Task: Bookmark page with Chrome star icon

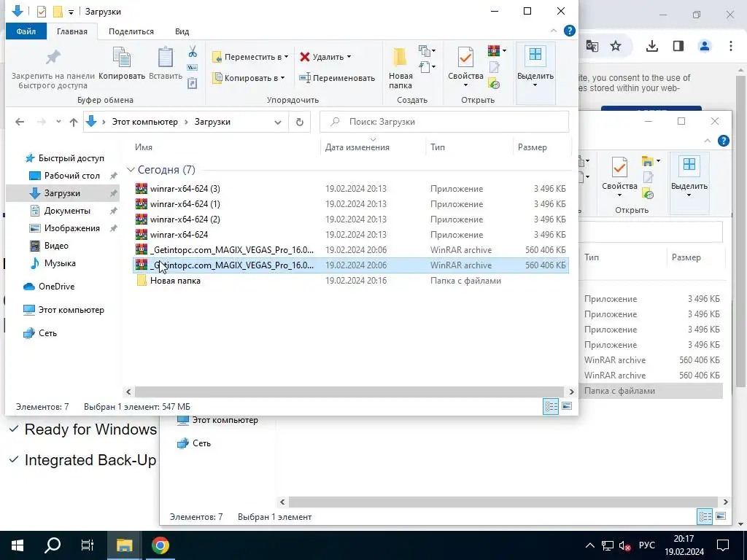Action: [616, 46]
